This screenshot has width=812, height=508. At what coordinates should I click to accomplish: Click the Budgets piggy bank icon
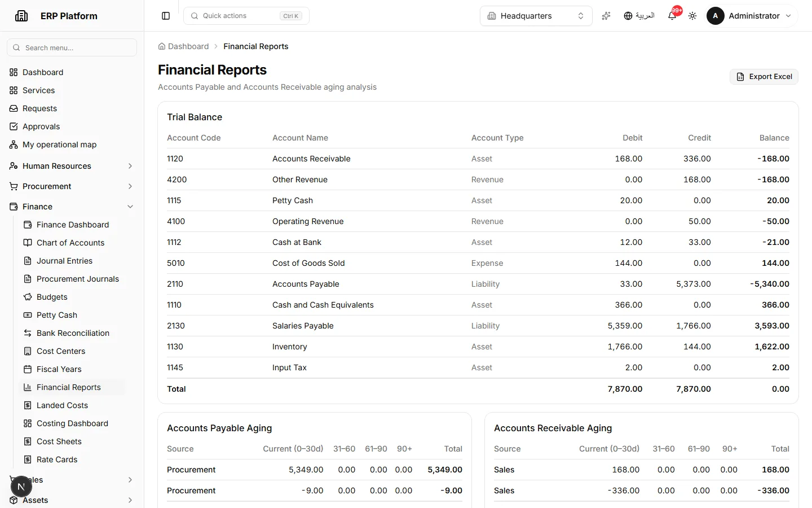click(28, 297)
